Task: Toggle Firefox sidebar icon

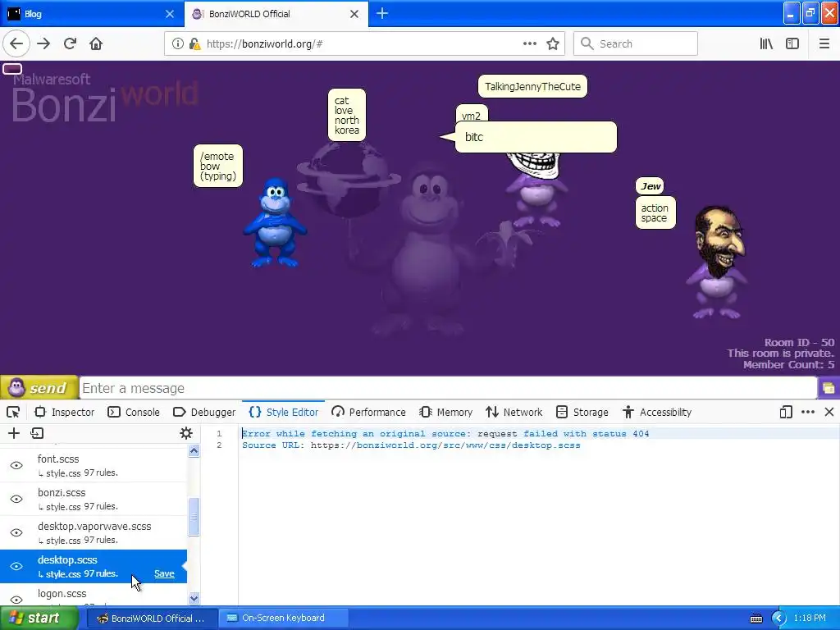Action: [792, 44]
